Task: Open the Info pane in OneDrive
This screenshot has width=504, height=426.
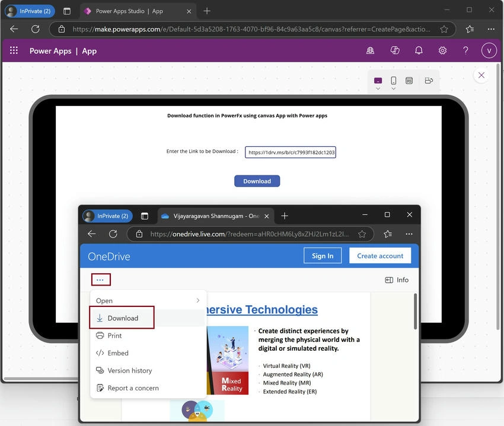Action: [397, 280]
